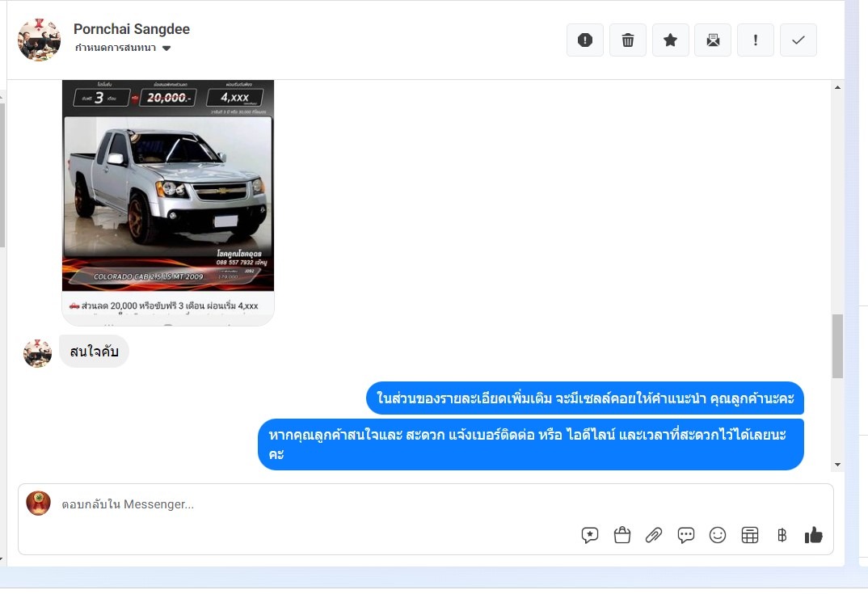Click the ad caption about ส่วนลด 20,000
The width and height of the screenshot is (868, 594).
(x=164, y=305)
